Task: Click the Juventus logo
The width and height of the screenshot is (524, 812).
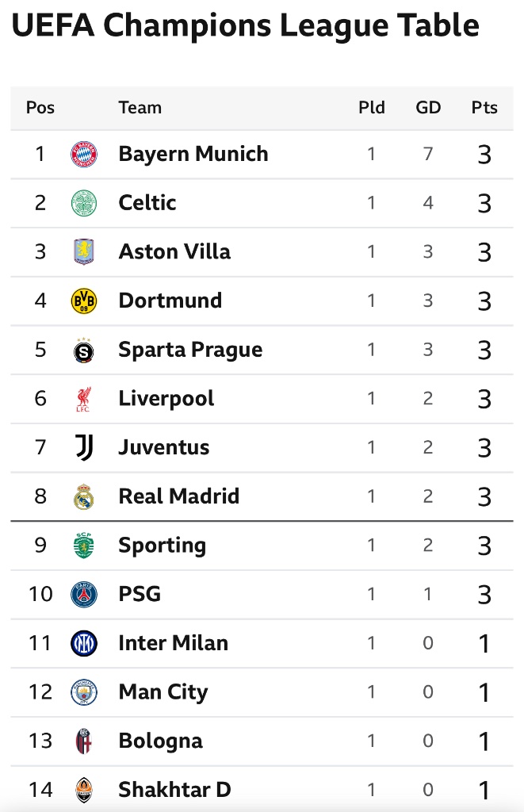Action: click(84, 447)
